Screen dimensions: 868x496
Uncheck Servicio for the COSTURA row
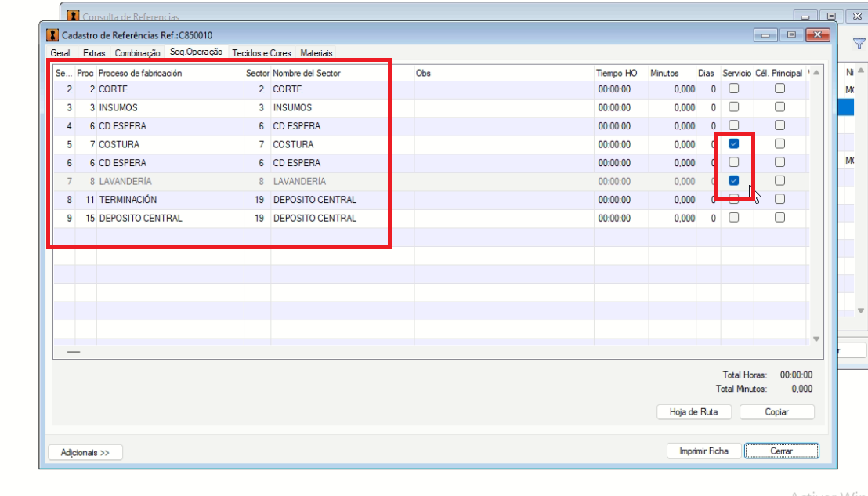(733, 144)
